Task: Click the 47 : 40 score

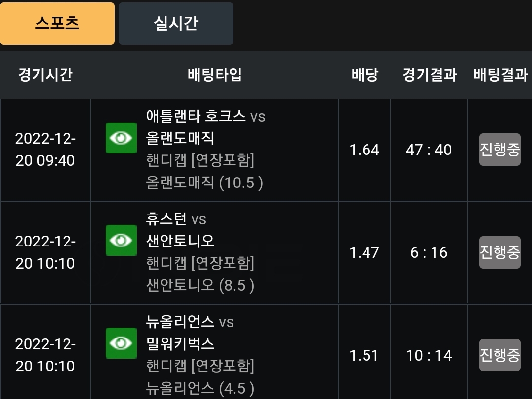Action: 429,150
